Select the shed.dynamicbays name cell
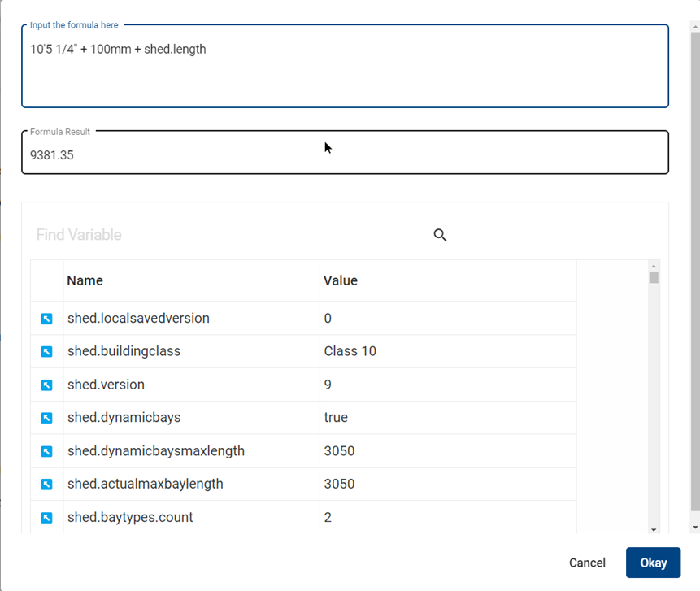The height and width of the screenshot is (591, 700). click(192, 418)
